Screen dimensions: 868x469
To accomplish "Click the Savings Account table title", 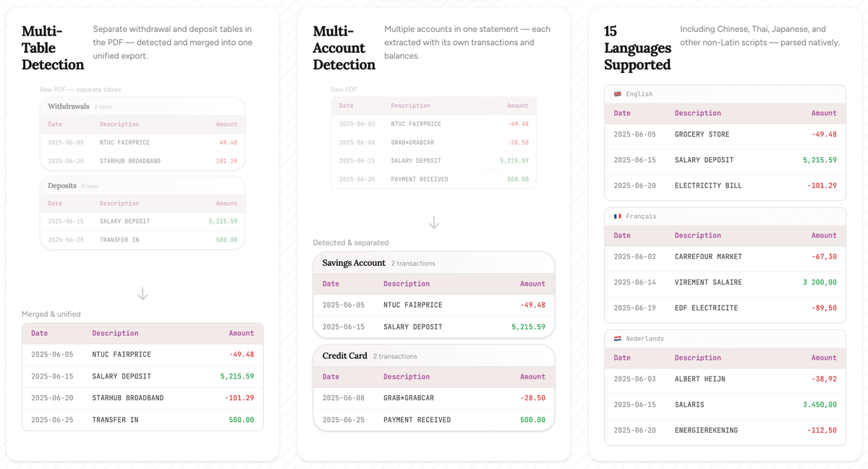I will [x=354, y=263].
